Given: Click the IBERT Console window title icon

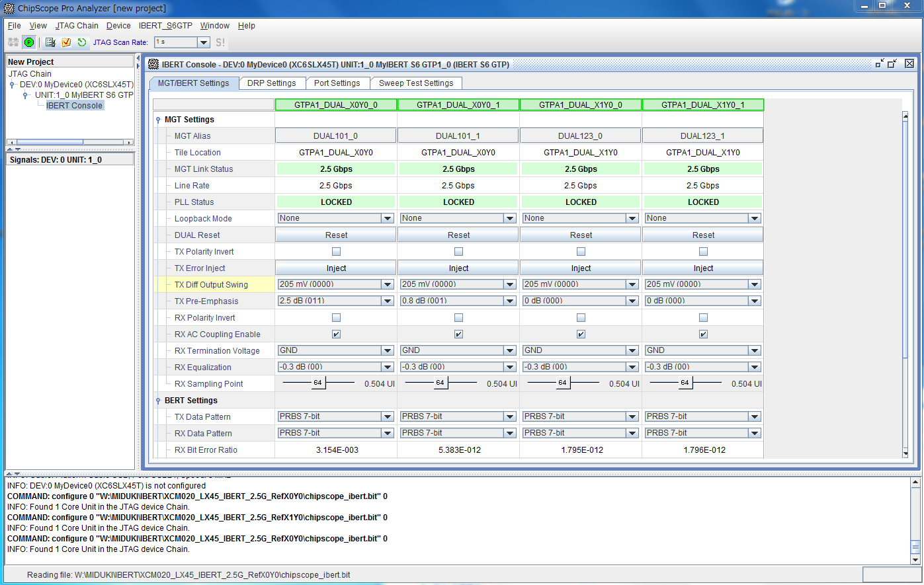Looking at the screenshot, I should (153, 64).
